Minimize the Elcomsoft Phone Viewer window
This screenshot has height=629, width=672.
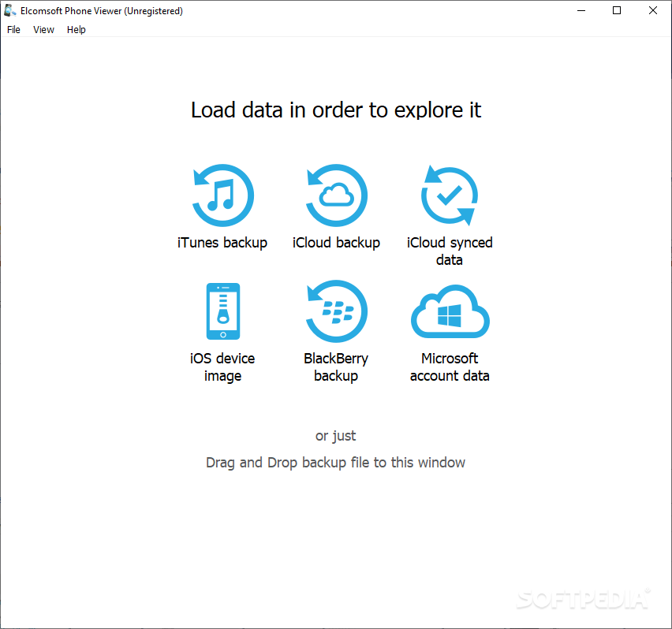click(581, 10)
